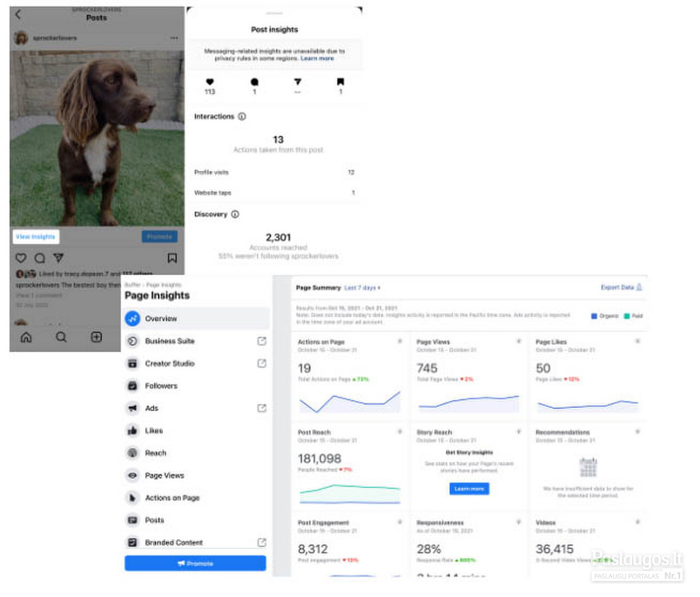Click the comments icon in Post insights
The height and width of the screenshot is (597, 700).
pyautogui.click(x=255, y=82)
